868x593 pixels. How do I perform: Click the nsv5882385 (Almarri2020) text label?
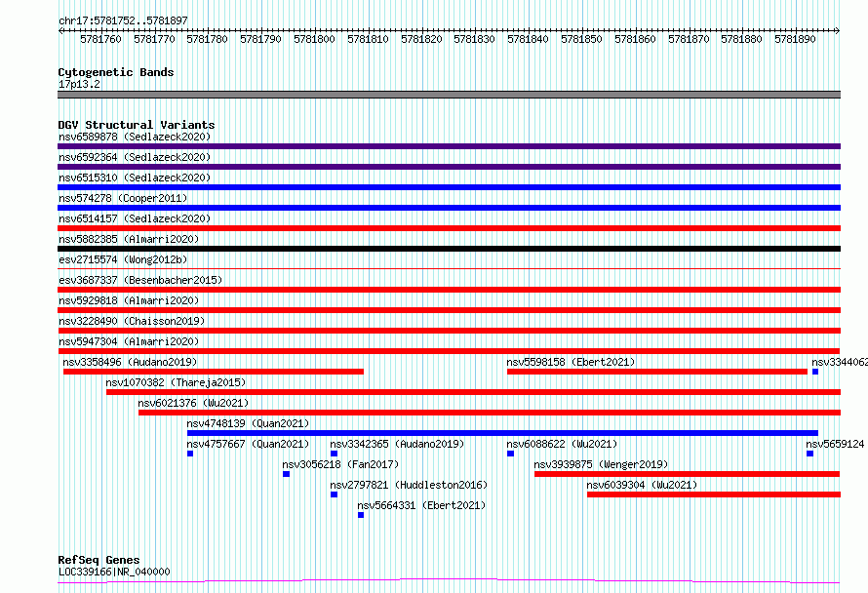tap(129, 239)
